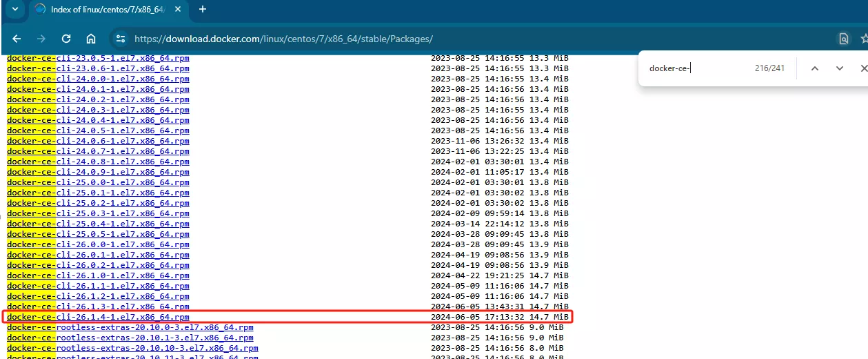Viewport: 868px width, 359px height.
Task: Open docker-ce-cli-23.0.5-1.el7.x86_64.rpm link
Action: point(98,58)
